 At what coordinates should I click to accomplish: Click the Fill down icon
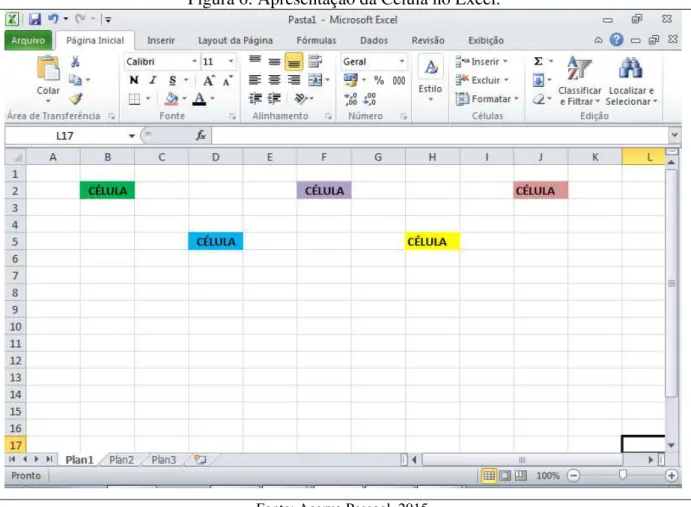[538, 80]
